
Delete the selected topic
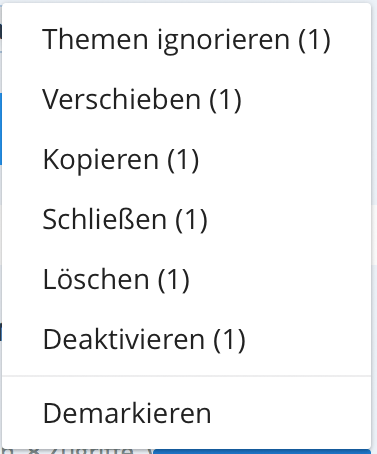186,280
